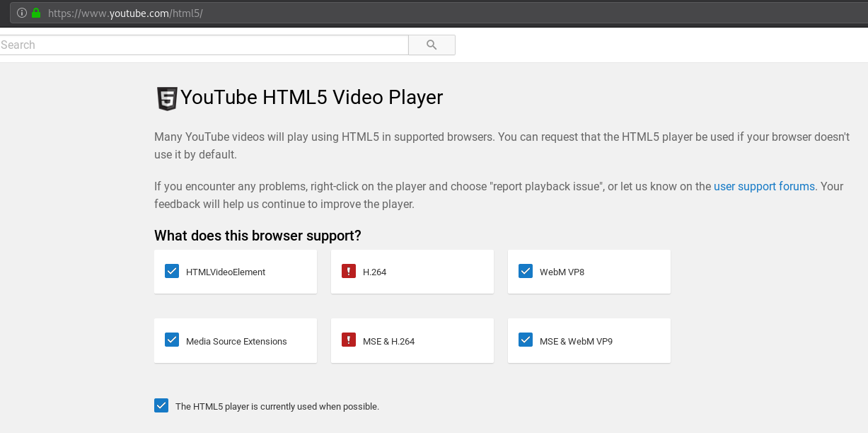Click the 'If you encounter any problems' paragraph
Image resolution: width=868 pixels, height=433 pixels.
pyautogui.click(x=499, y=195)
